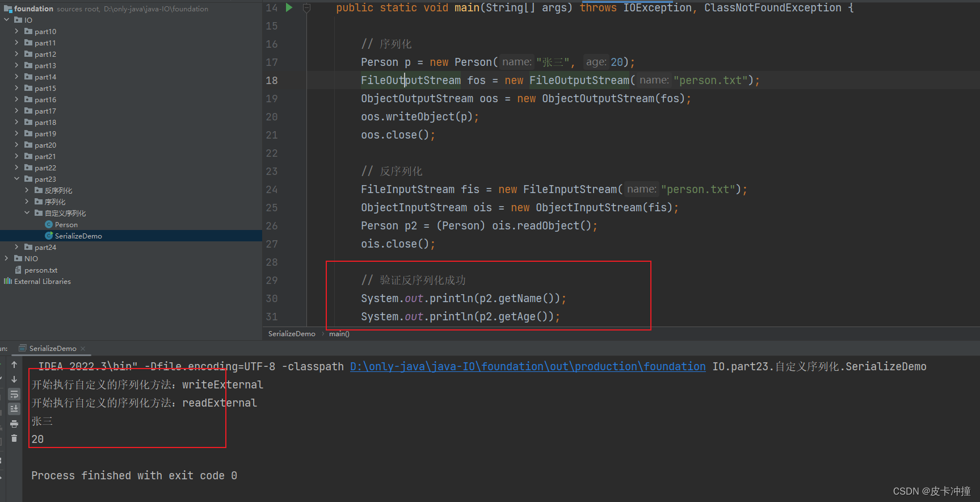This screenshot has width=980, height=502.
Task: Collapse the IO folder
Action: (7, 20)
